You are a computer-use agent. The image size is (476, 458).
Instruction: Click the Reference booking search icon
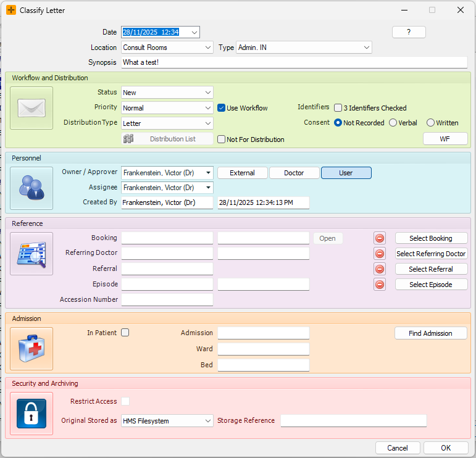[31, 254]
